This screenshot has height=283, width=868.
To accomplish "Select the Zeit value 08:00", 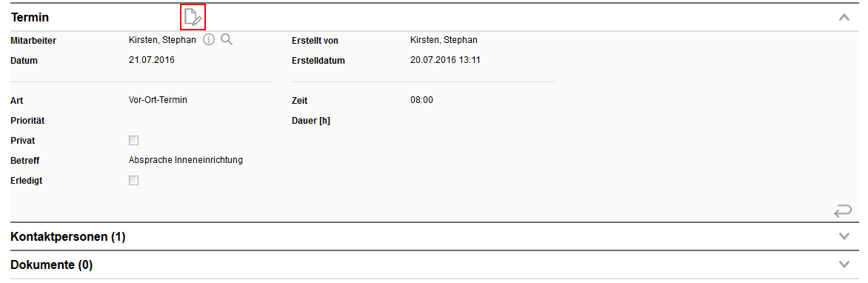I will tap(421, 100).
